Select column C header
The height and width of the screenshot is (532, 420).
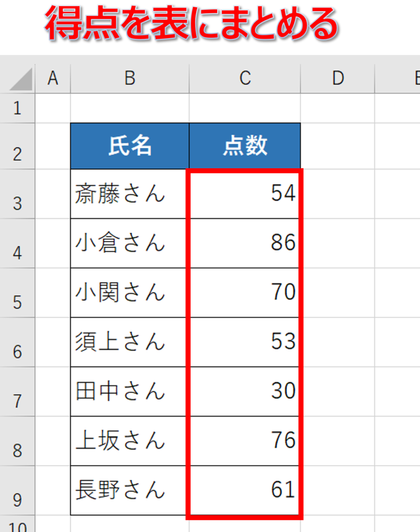click(245, 79)
